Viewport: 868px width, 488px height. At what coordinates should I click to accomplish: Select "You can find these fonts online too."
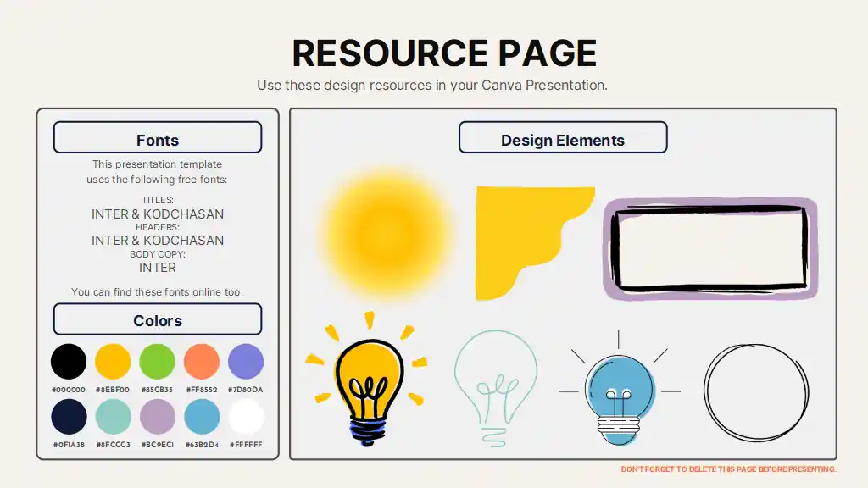click(x=157, y=292)
